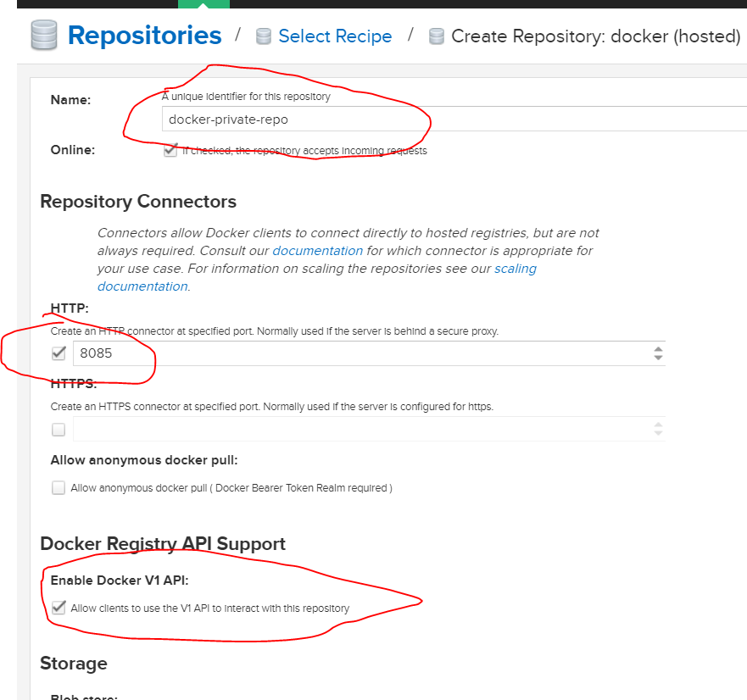Open the documentation link for connectors

coord(317,251)
